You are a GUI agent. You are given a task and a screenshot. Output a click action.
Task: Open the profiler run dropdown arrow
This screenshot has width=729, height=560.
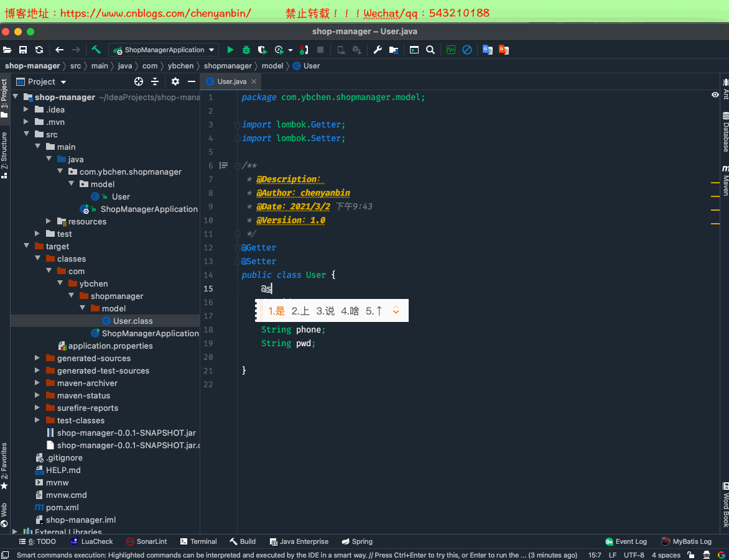290,50
